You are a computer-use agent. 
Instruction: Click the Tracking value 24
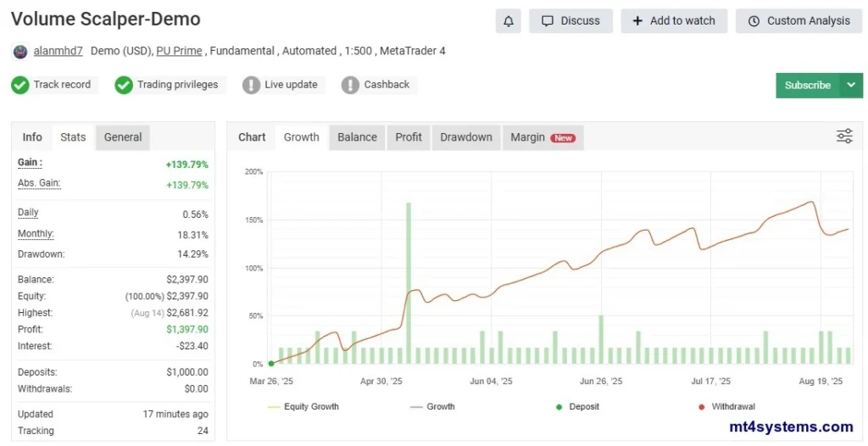[x=203, y=431]
